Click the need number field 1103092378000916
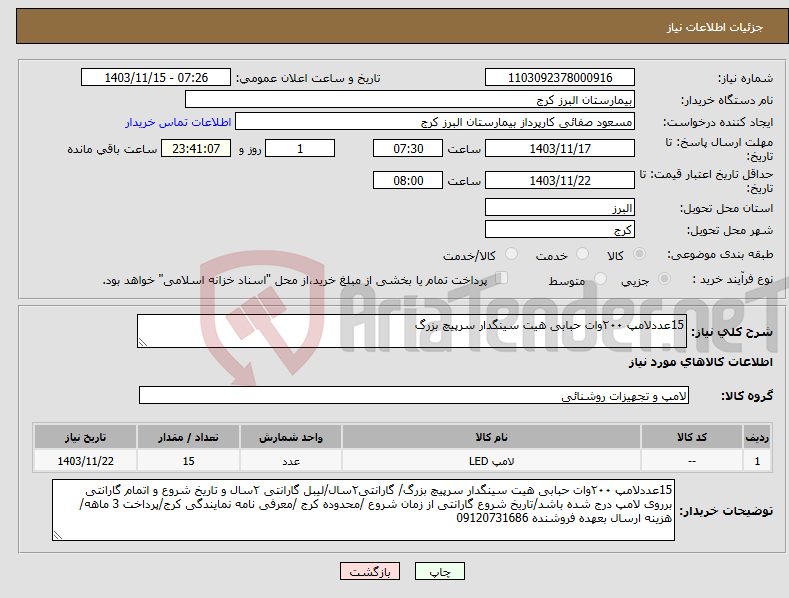 click(x=560, y=78)
